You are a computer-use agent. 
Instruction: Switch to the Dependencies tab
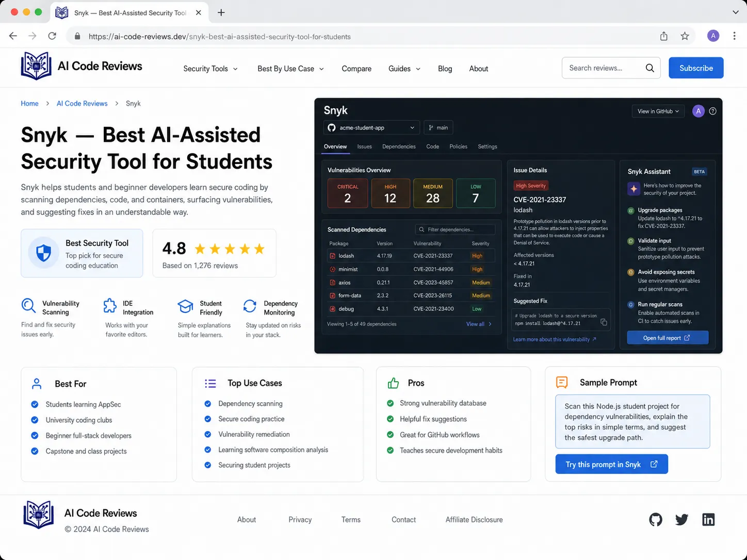(399, 146)
